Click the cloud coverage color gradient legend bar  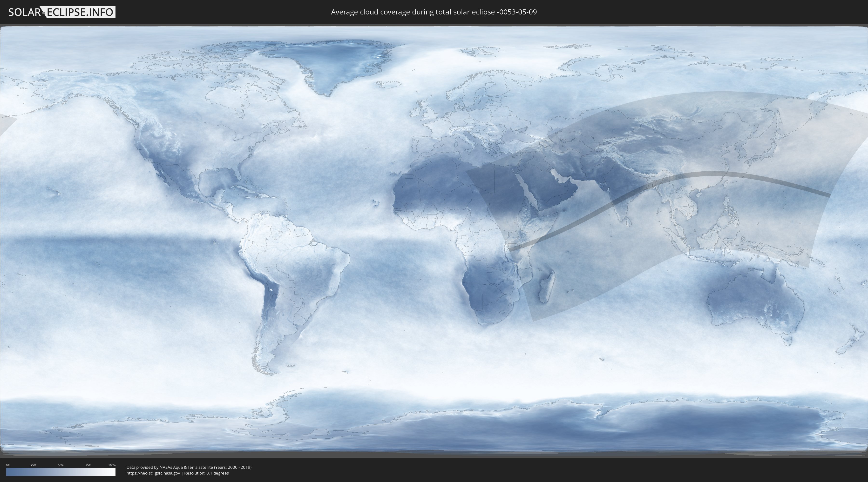61,472
